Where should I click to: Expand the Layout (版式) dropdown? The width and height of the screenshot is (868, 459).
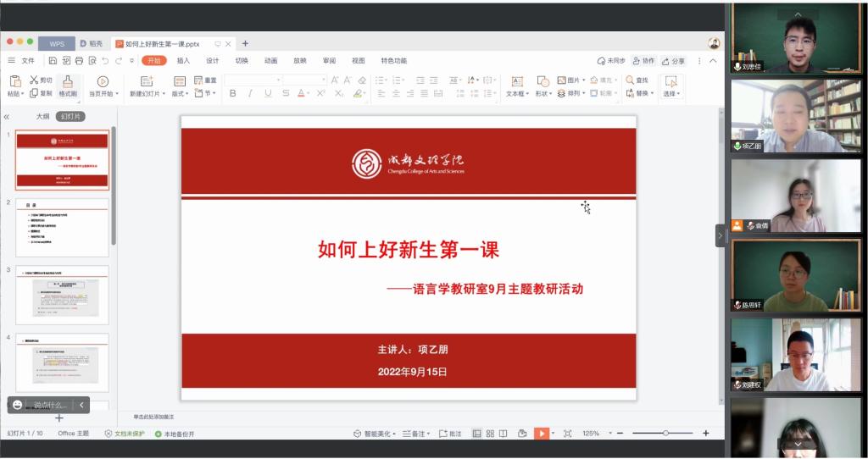(180, 94)
